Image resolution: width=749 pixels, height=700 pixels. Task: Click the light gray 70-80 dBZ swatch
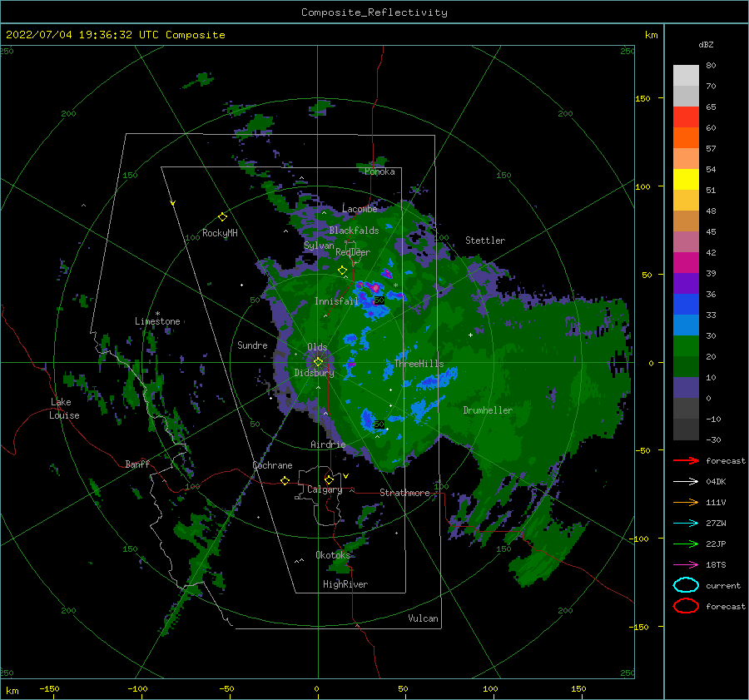(x=686, y=76)
